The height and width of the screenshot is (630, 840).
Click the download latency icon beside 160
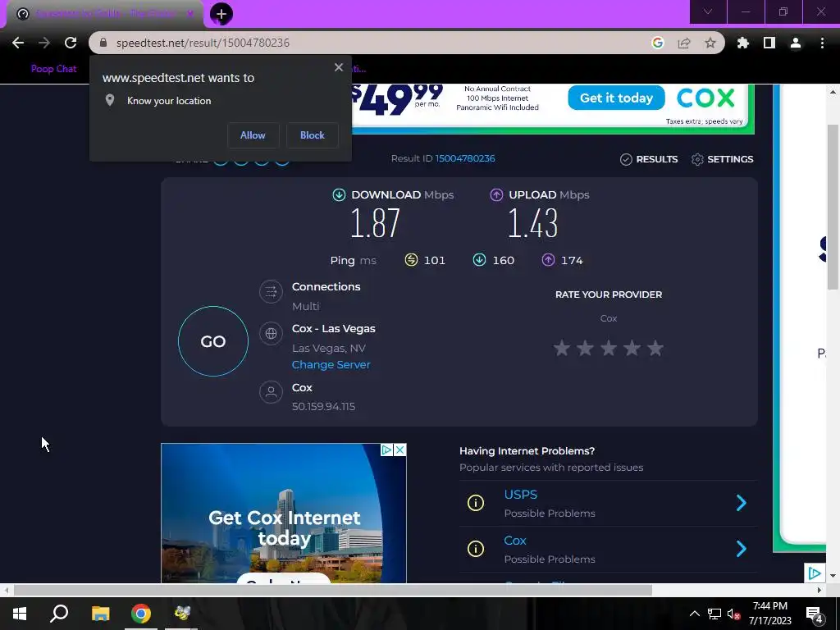point(479,260)
